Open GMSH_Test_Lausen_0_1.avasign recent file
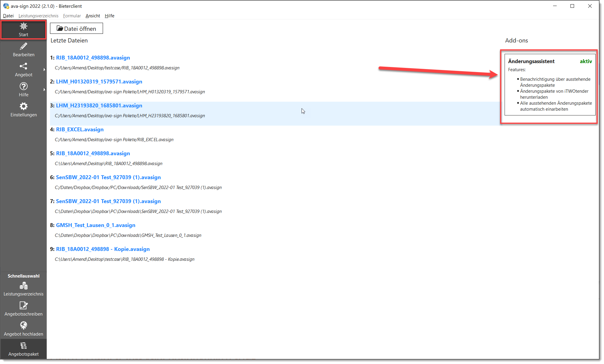This screenshot has width=604, height=364. tap(96, 225)
